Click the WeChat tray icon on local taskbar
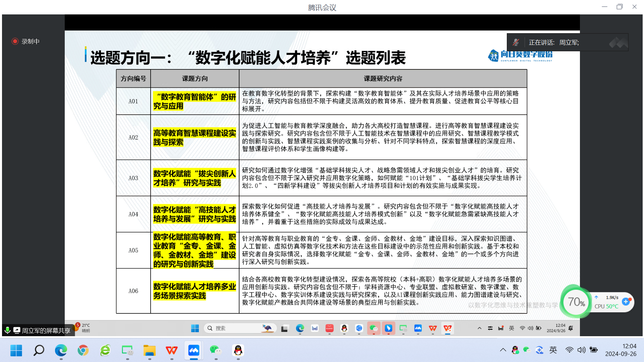 (527, 350)
